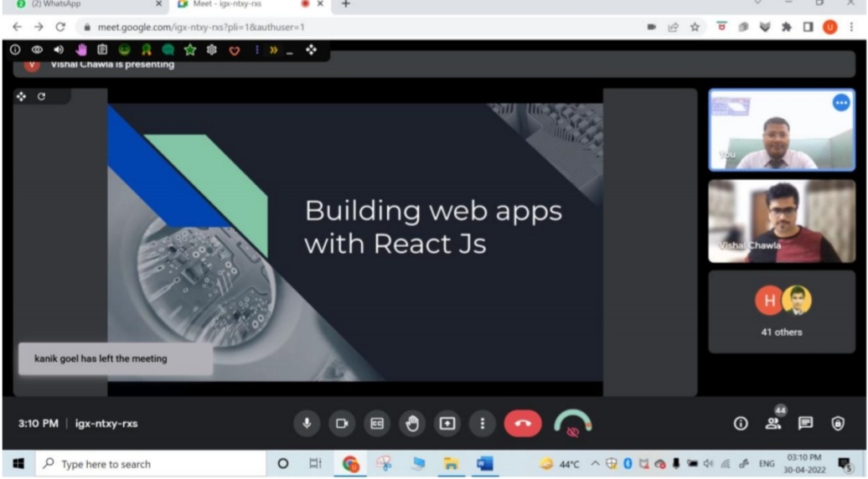Bookmark this page with star icon

tap(695, 27)
